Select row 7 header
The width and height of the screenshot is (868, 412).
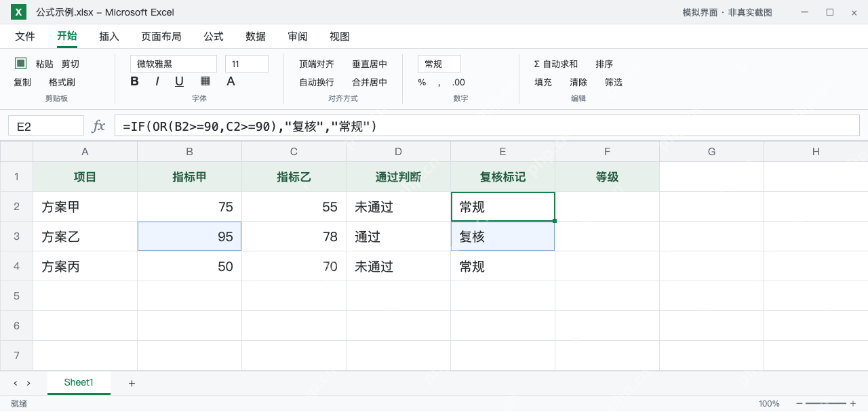coord(16,356)
